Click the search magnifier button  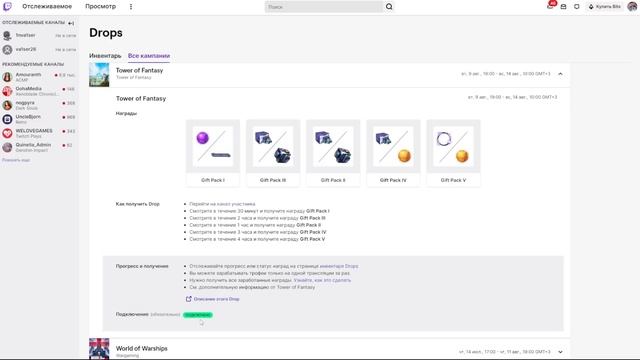pyautogui.click(x=389, y=7)
